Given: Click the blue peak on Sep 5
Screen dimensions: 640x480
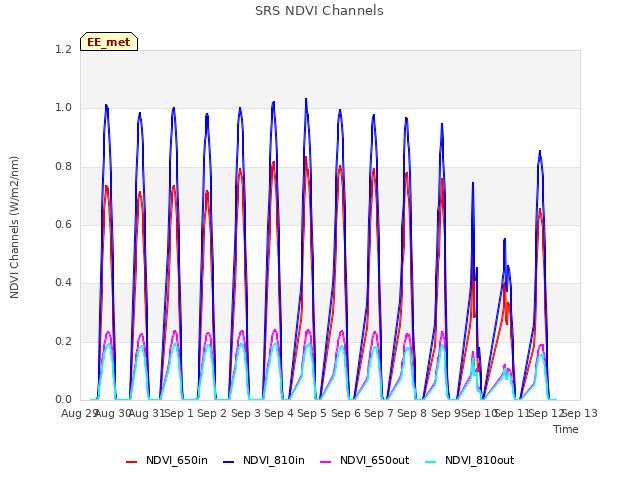Looking at the screenshot, I should (x=306, y=99).
